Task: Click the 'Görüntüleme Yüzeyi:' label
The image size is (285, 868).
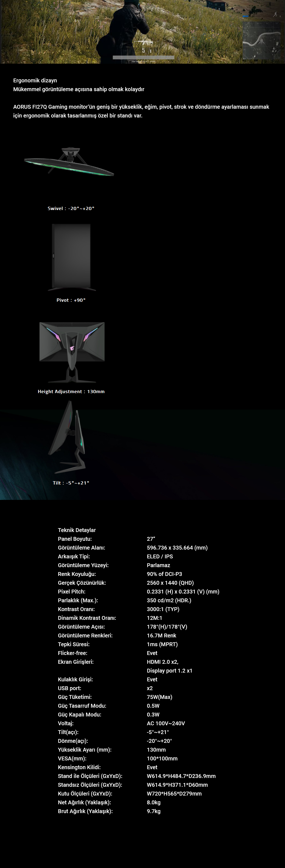Action: tap(83, 565)
